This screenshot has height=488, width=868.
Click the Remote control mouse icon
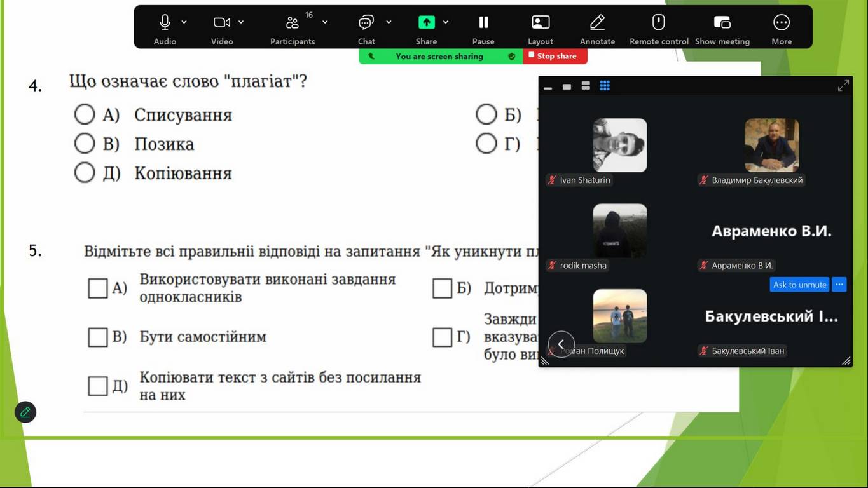click(x=659, y=23)
